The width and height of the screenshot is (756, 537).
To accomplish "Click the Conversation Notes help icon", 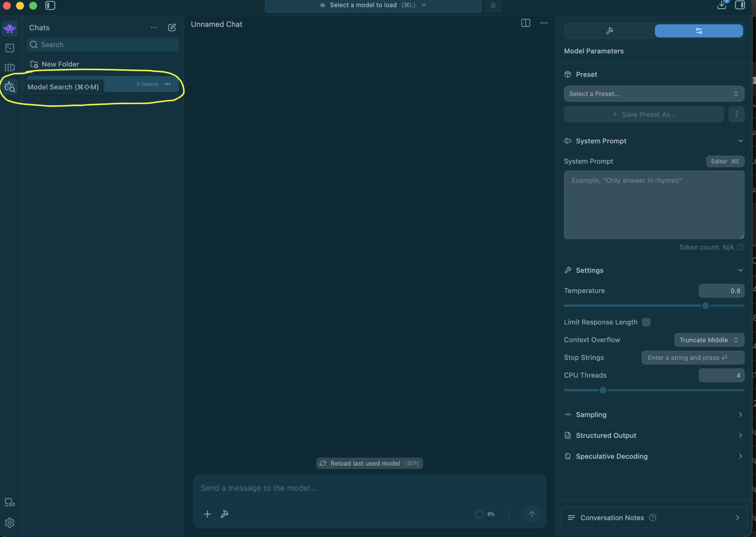I will click(652, 518).
